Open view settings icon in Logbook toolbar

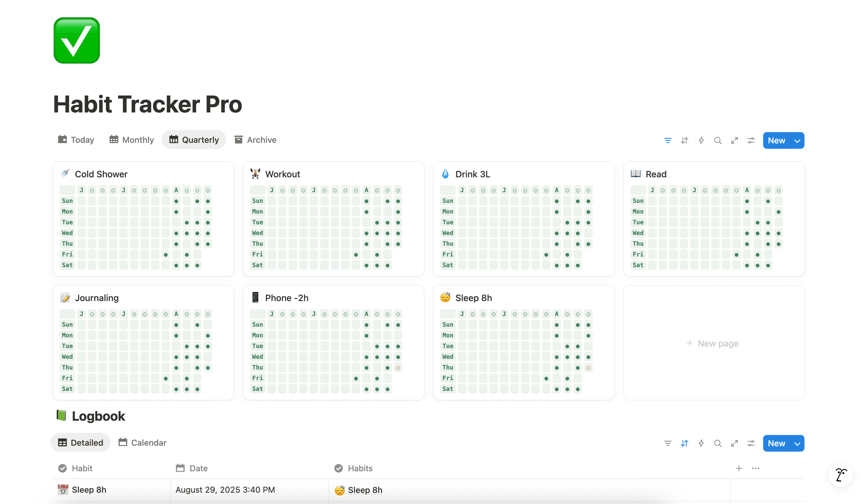[x=751, y=443]
